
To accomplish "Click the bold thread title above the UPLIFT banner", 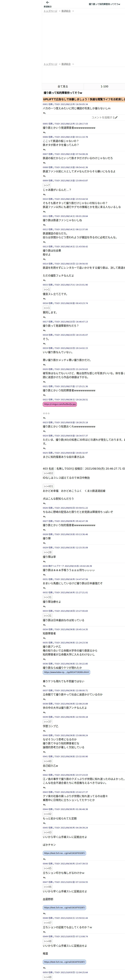I will tap(63, 93).
